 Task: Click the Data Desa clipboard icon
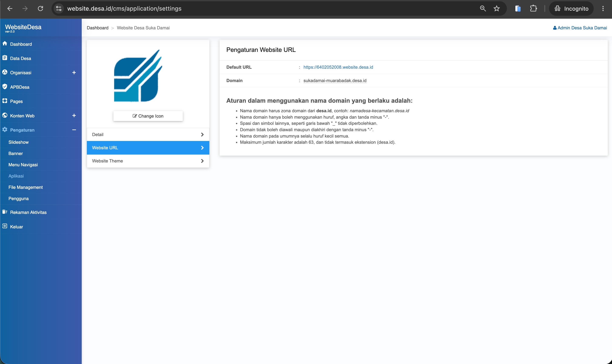click(x=5, y=58)
